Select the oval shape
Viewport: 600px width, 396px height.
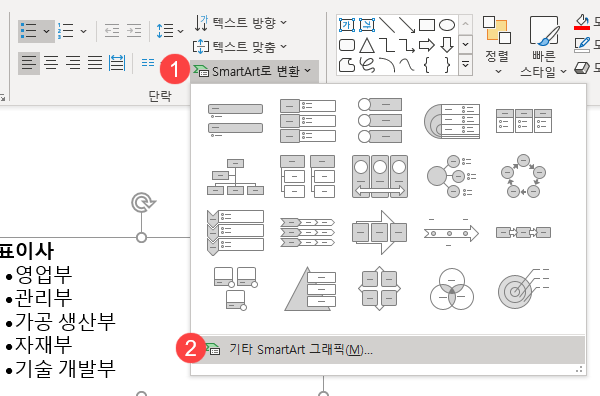[447, 25]
